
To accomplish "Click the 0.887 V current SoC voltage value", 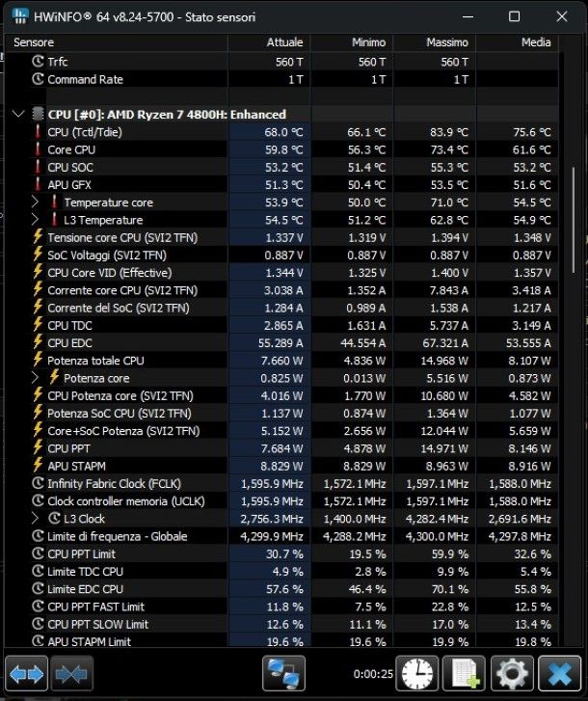I will tap(283, 255).
